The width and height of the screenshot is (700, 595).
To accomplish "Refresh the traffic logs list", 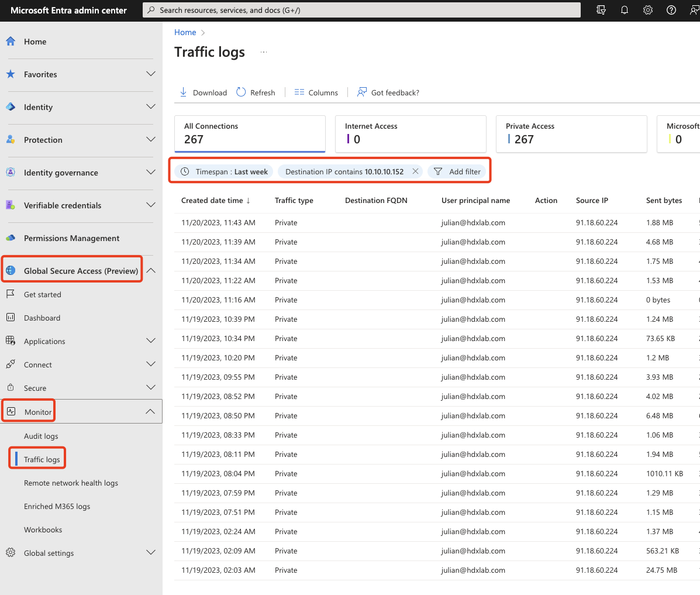I will coord(240,92).
